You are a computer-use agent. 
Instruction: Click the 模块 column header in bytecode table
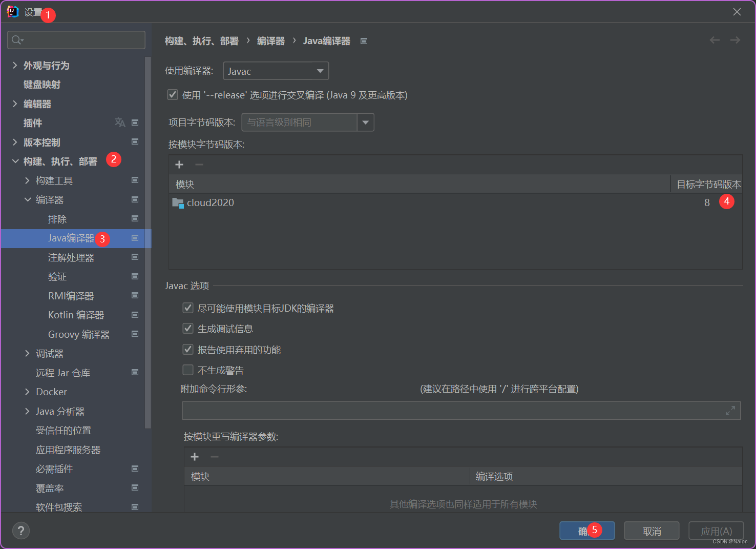coord(419,184)
